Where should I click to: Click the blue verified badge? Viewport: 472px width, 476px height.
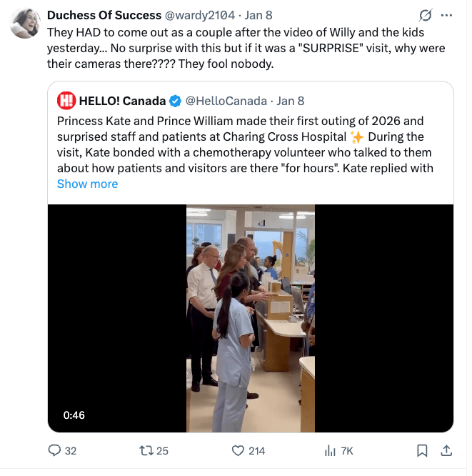(x=175, y=101)
